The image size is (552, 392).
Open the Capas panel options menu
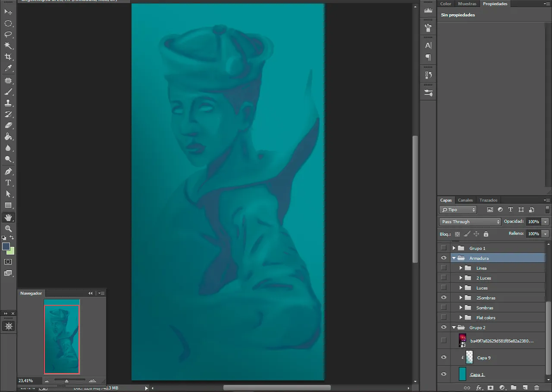(x=547, y=200)
